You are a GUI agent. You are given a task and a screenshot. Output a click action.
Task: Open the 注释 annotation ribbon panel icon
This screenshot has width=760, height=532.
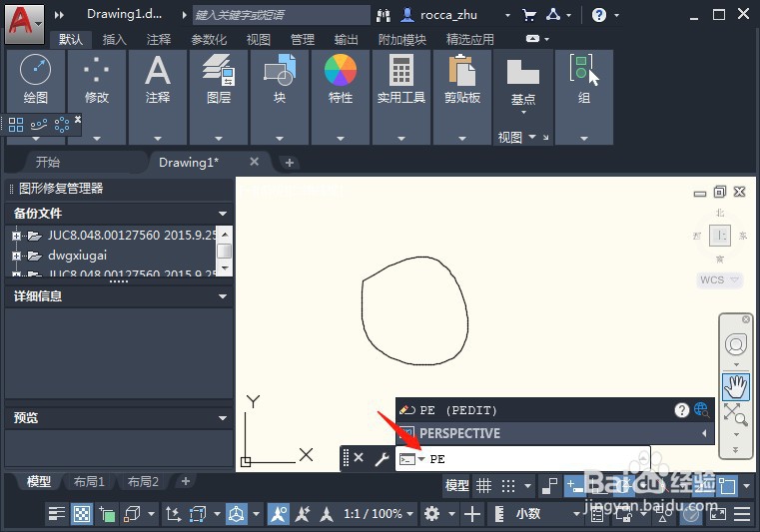pos(158,80)
